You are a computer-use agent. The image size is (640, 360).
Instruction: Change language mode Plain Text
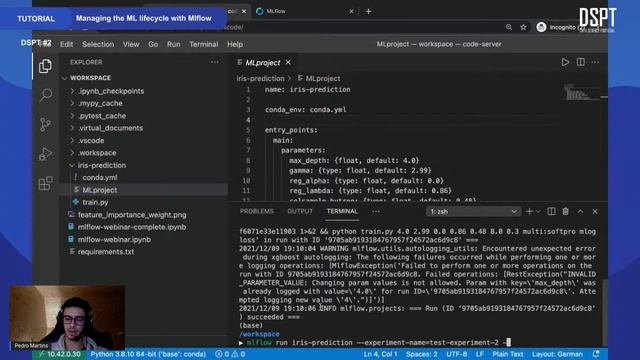507,354
